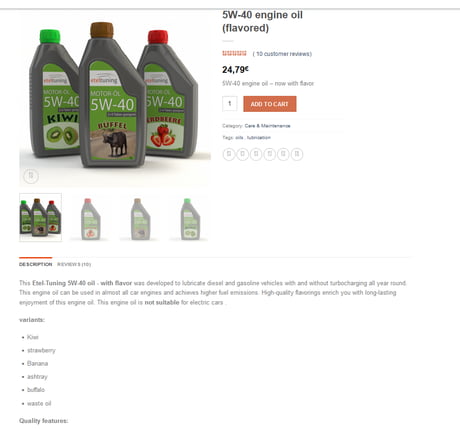Open the Care & Maintenance category link
Image resolution: width=460 pixels, height=430 pixels.
(267, 126)
